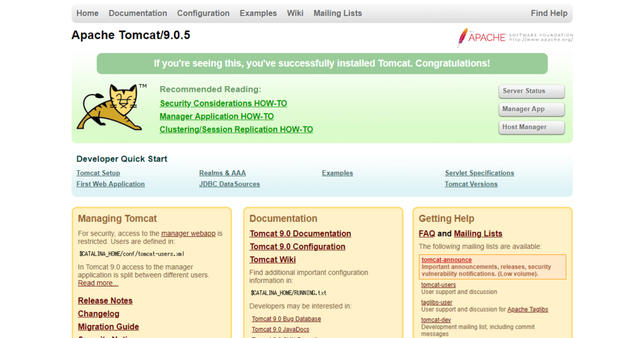Open Mailing Lists link in Getting Help
644x338 pixels.
click(x=478, y=234)
